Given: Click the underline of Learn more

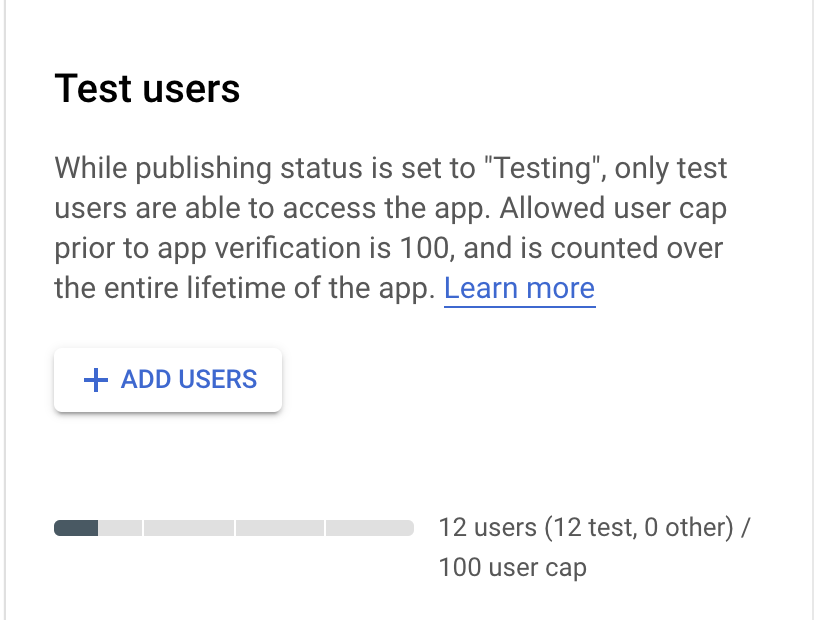Looking at the screenshot, I should coord(519,302).
